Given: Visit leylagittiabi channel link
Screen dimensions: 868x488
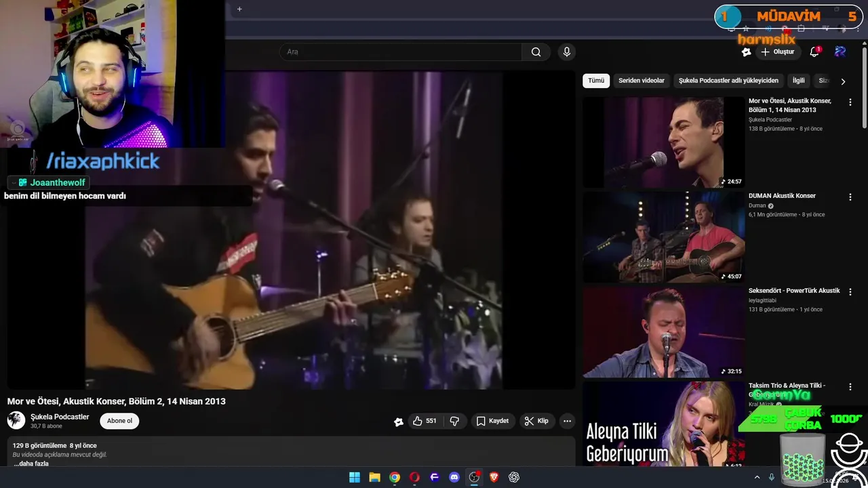Looking at the screenshot, I should click(x=762, y=300).
